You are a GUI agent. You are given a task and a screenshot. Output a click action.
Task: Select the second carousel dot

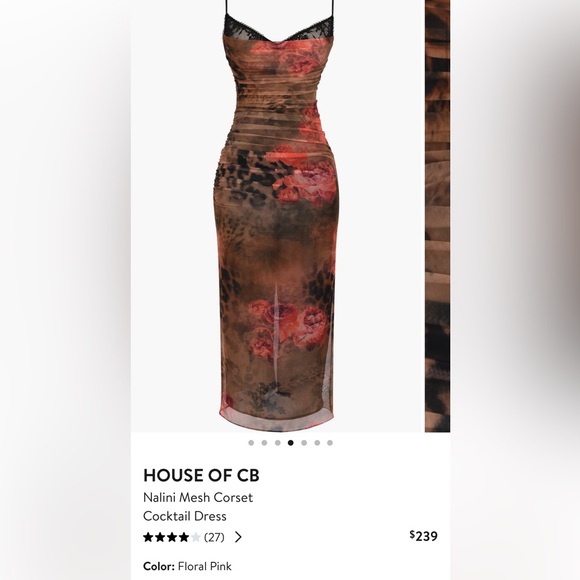[x=264, y=443]
